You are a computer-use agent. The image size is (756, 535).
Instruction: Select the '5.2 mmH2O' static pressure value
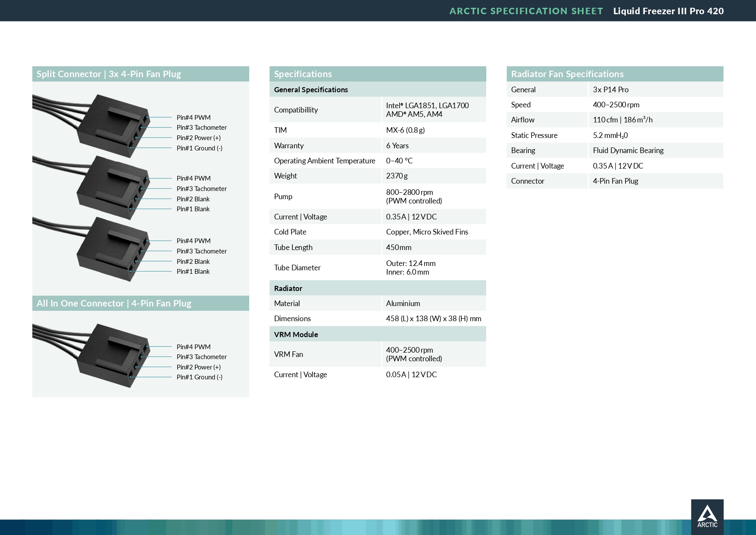tap(610, 135)
